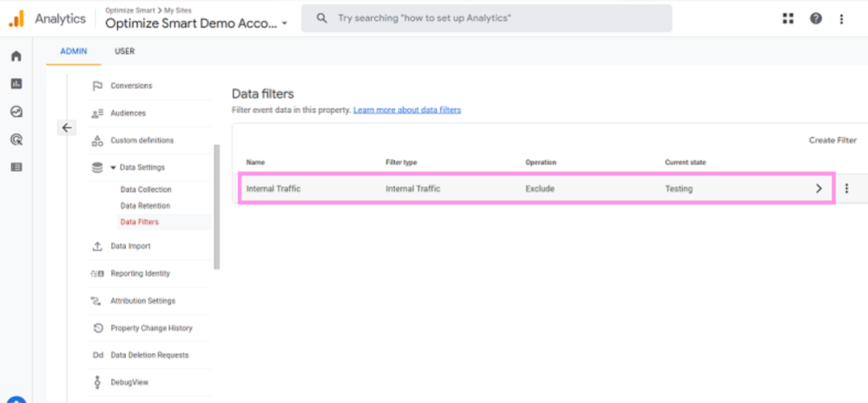The image size is (868, 403).
Task: Open the Configure table icon in sidebar
Action: [x=16, y=167]
